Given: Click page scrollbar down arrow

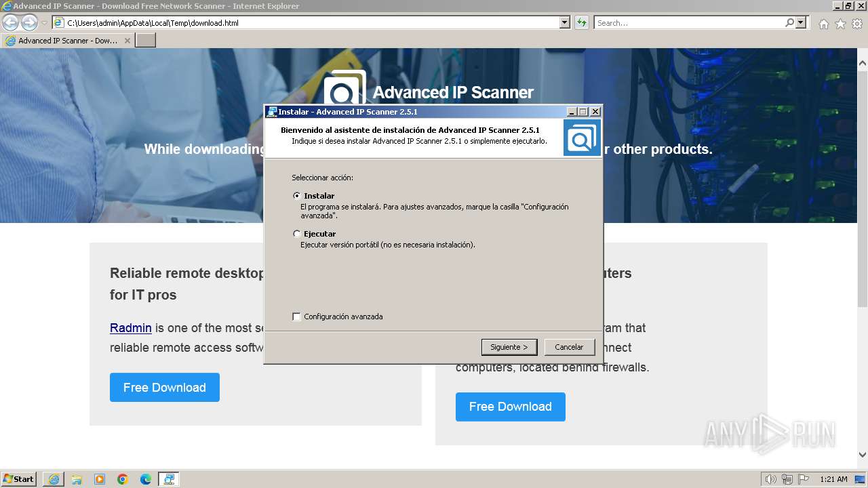Looking at the screenshot, I should coord(863,455).
